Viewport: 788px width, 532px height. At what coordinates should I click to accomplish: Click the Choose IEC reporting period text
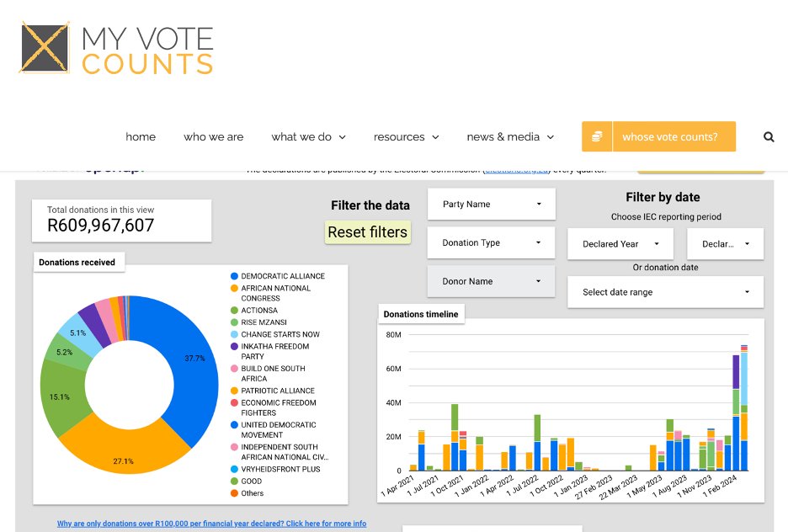coord(666,216)
